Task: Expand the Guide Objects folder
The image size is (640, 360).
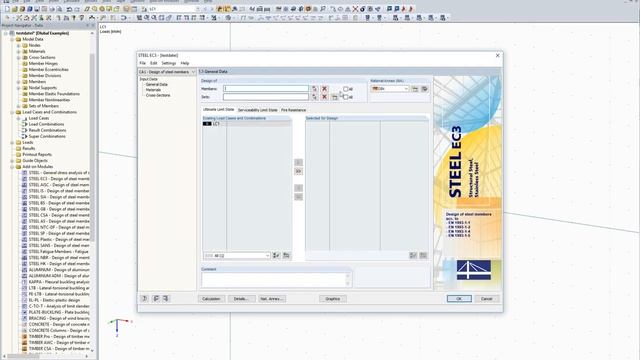Action: tap(12, 160)
